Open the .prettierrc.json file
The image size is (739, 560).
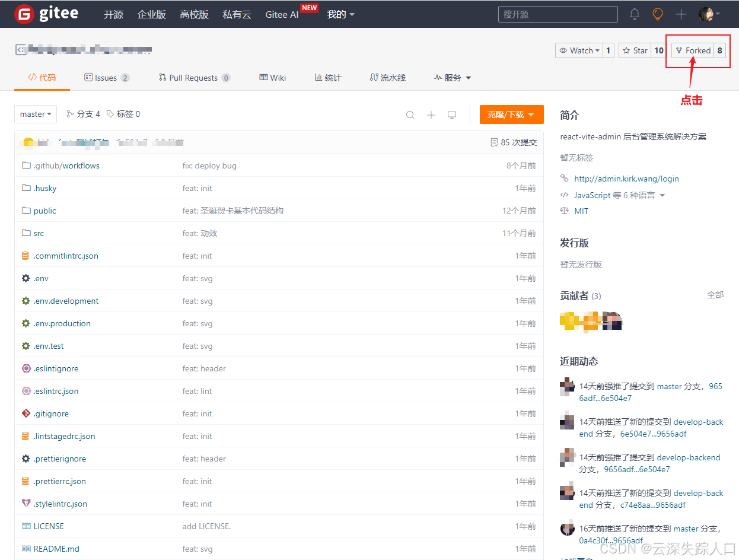(x=59, y=481)
